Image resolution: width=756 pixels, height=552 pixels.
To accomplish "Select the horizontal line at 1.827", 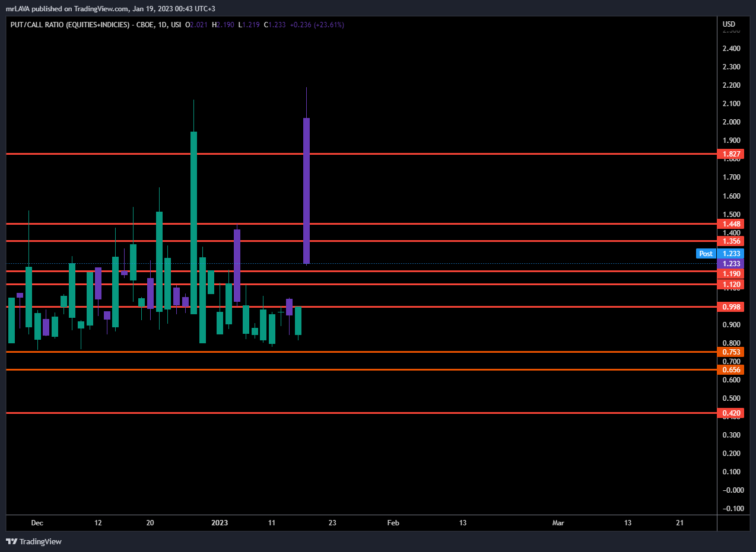I will (361, 154).
